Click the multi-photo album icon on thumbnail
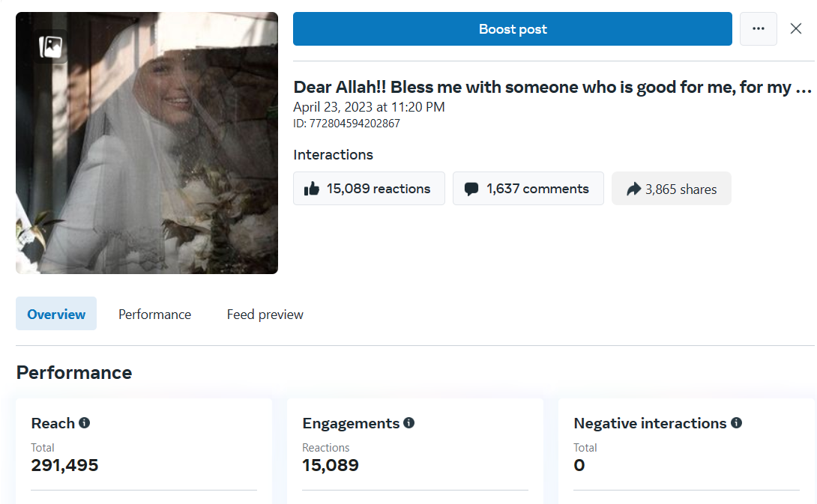This screenshot has height=504, width=817. point(52,48)
